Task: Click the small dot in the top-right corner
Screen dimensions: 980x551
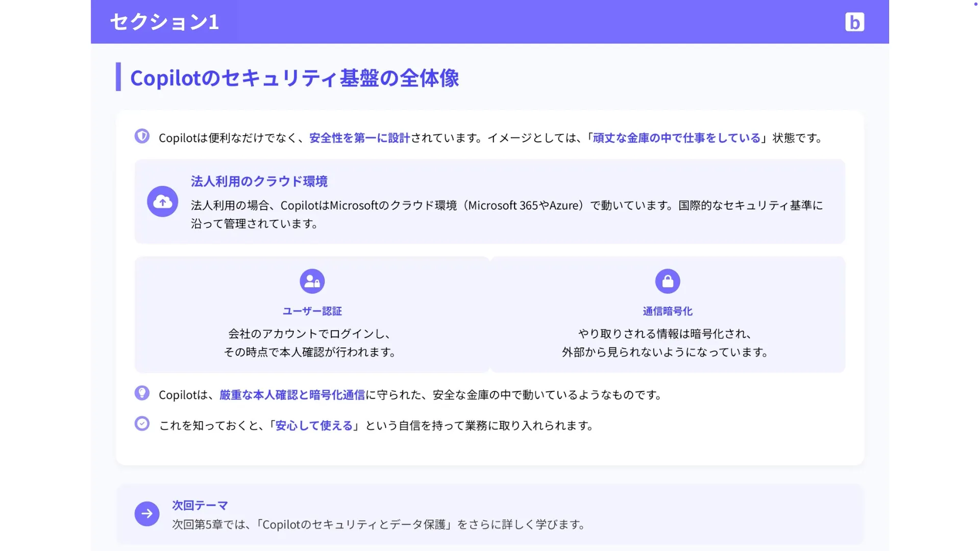Action: (976, 4)
